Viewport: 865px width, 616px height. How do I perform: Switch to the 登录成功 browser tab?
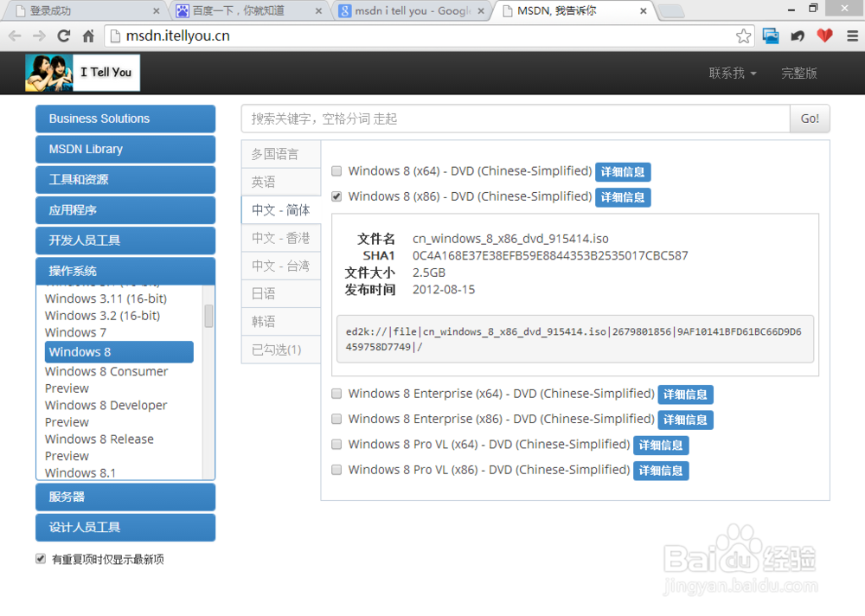click(83, 11)
